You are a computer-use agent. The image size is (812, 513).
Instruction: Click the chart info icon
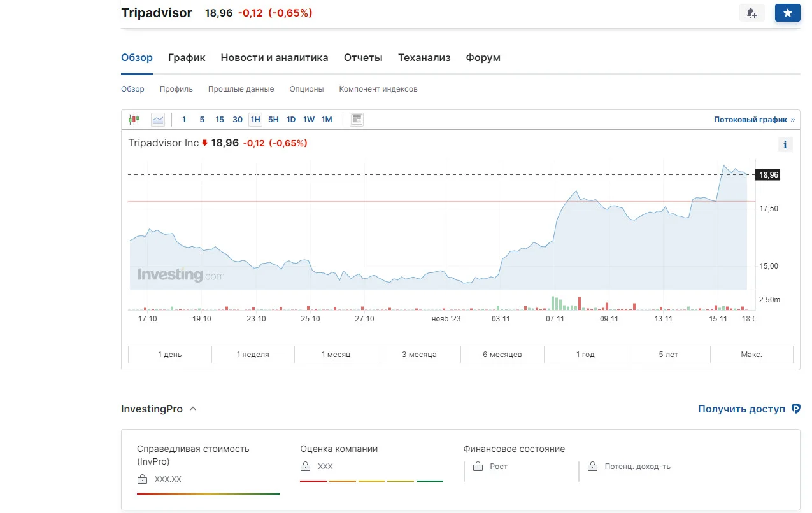pos(785,144)
